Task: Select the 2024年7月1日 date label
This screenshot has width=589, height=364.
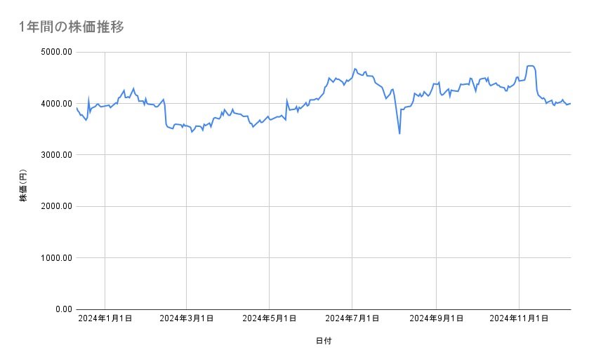Action: [352, 319]
